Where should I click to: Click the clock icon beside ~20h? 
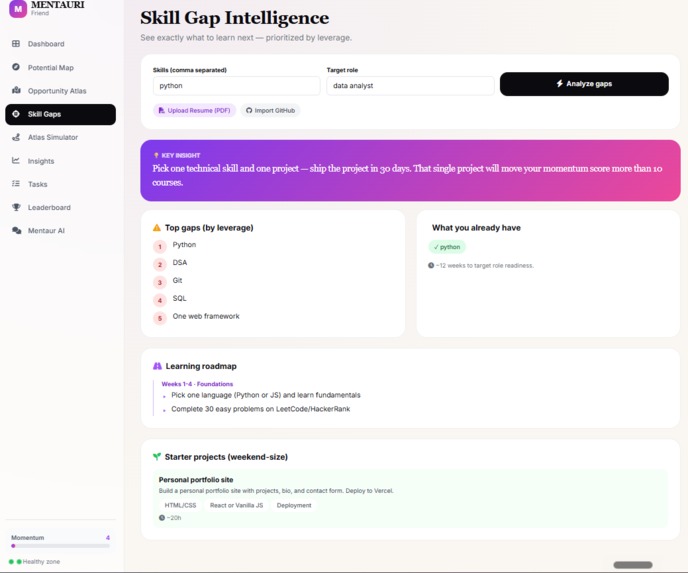162,517
